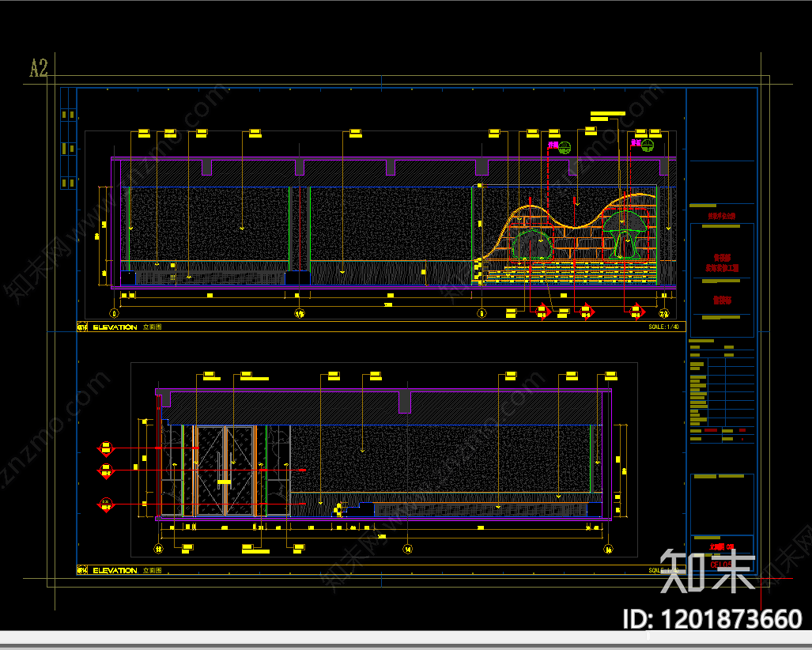Select the topmost red diamond section marker
This screenshot has width=812, height=650.
pyautogui.click(x=106, y=448)
